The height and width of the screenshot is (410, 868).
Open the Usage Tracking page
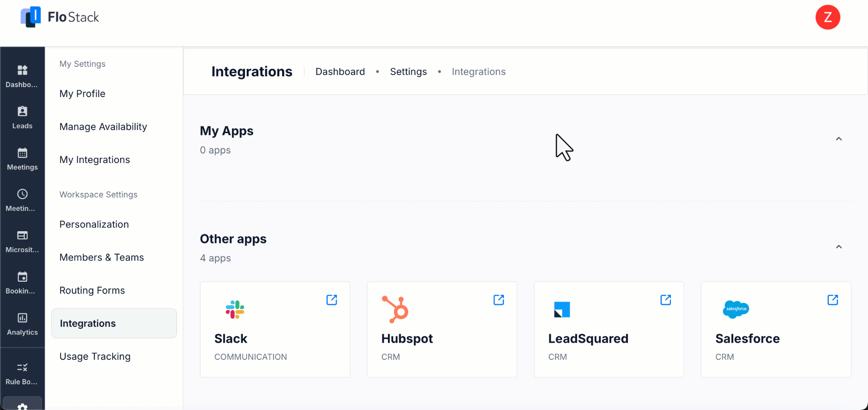tap(95, 356)
